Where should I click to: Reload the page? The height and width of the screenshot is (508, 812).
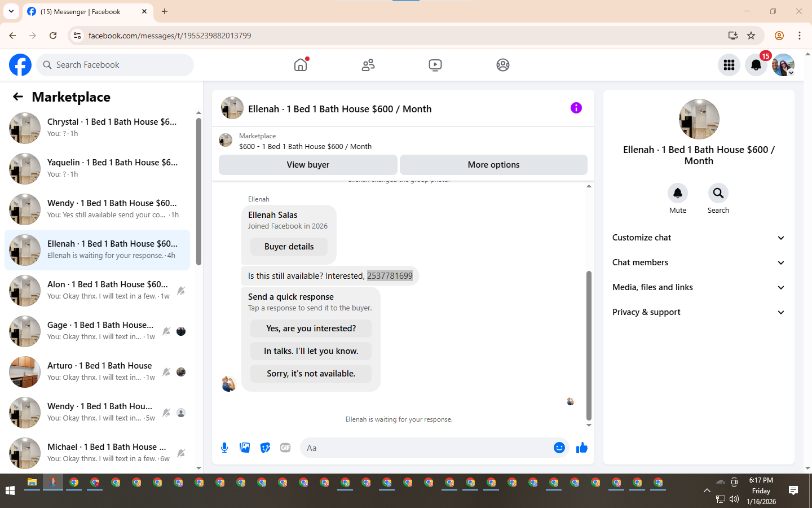click(53, 36)
